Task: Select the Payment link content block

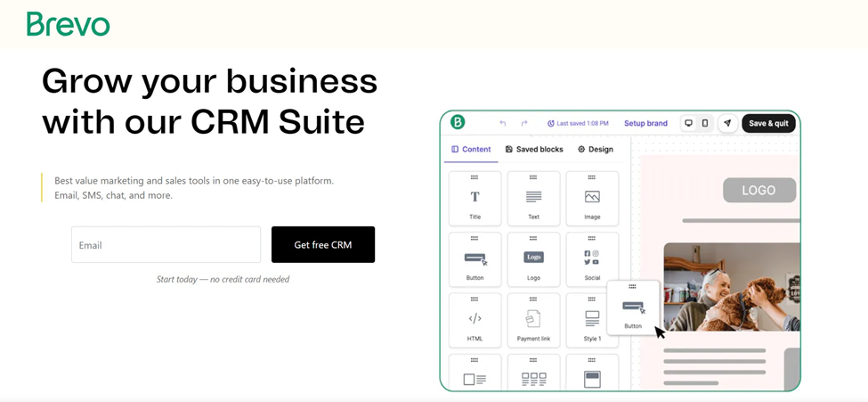Action: click(533, 321)
